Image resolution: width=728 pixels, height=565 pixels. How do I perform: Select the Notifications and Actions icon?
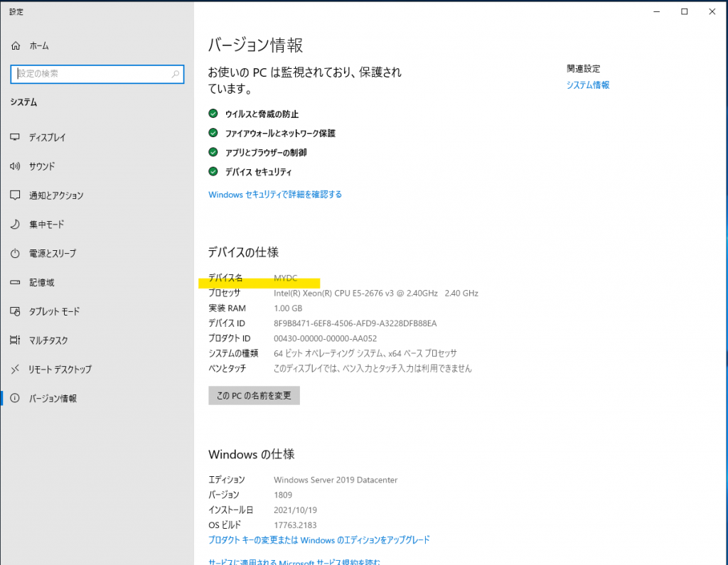(x=16, y=195)
